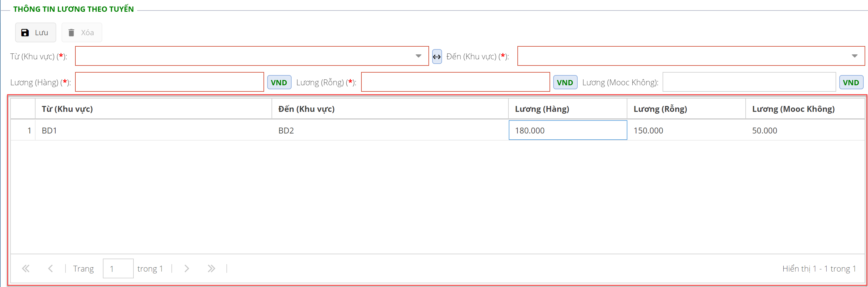Viewport: 868px width, 287px height.
Task: Go to the first page icon
Action: click(26, 268)
